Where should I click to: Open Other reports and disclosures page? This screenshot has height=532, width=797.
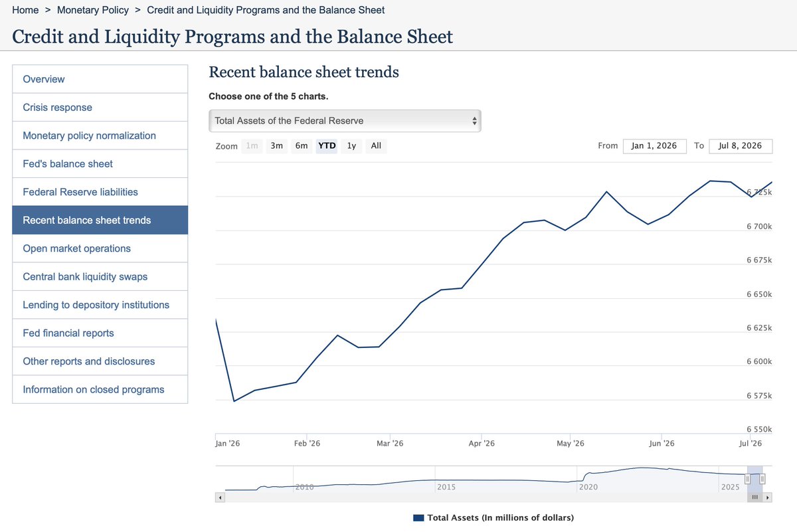[x=100, y=361]
